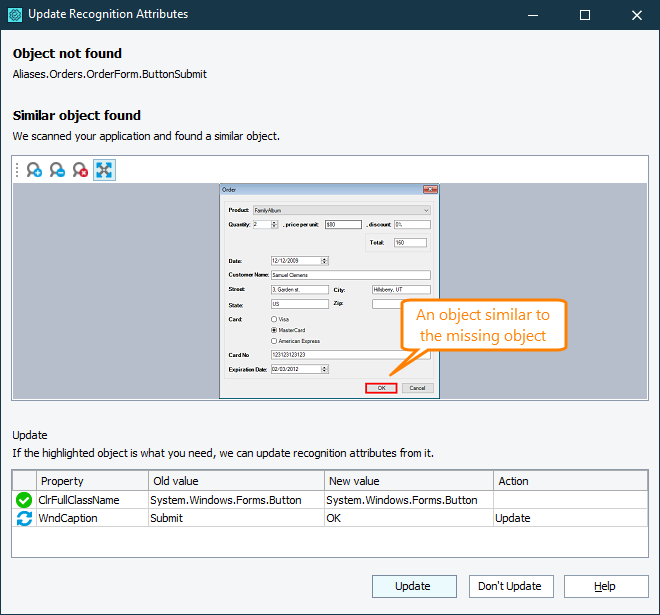The width and height of the screenshot is (660, 615).
Task: Click the toolbar drag grip handle
Action: pyautogui.click(x=17, y=170)
